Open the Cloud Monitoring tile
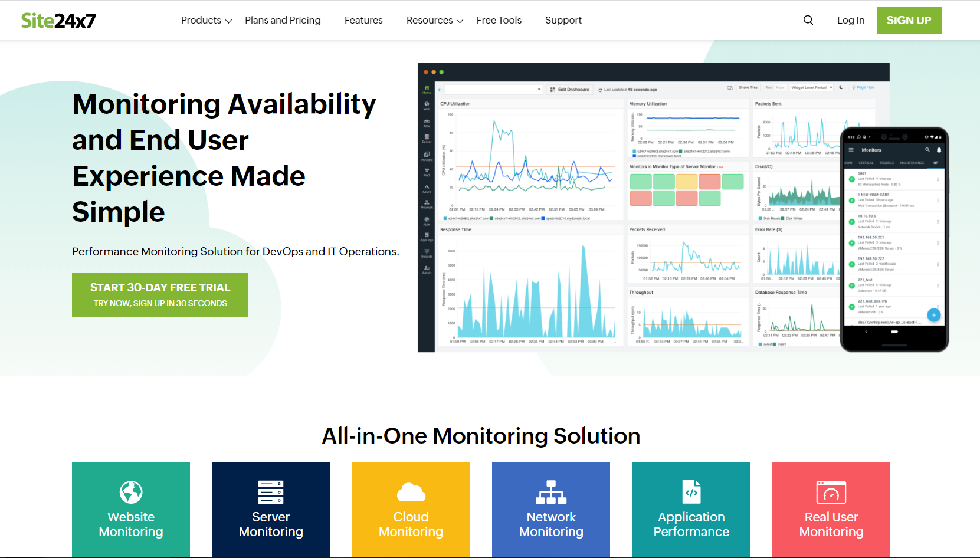Viewport: 980px width, 558px height. point(411,509)
